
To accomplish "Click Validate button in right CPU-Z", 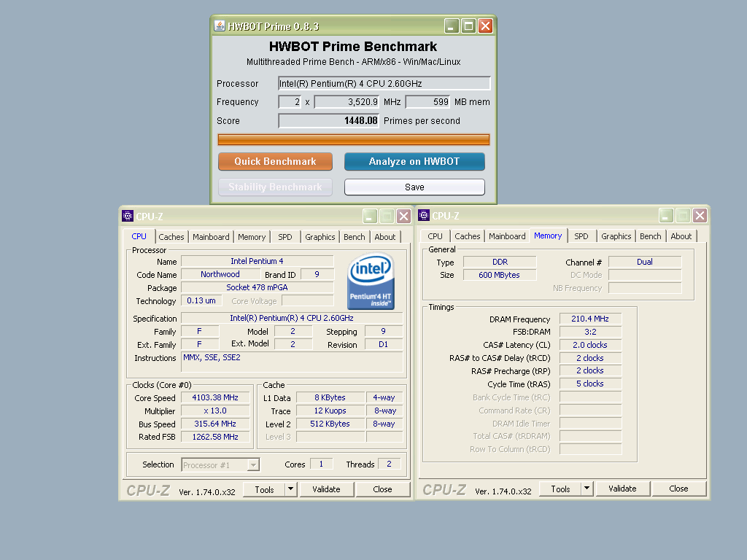I will pos(622,489).
